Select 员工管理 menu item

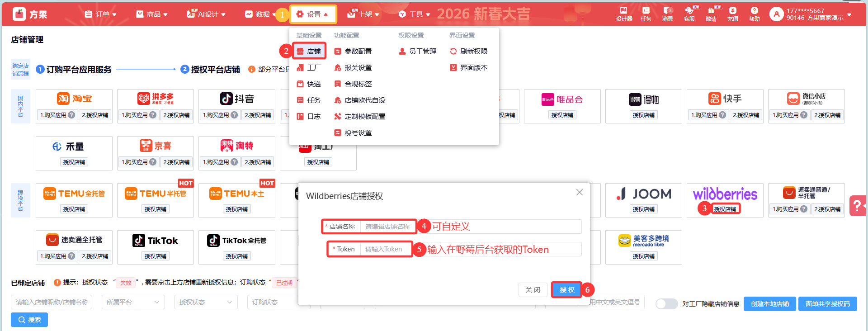click(x=418, y=52)
